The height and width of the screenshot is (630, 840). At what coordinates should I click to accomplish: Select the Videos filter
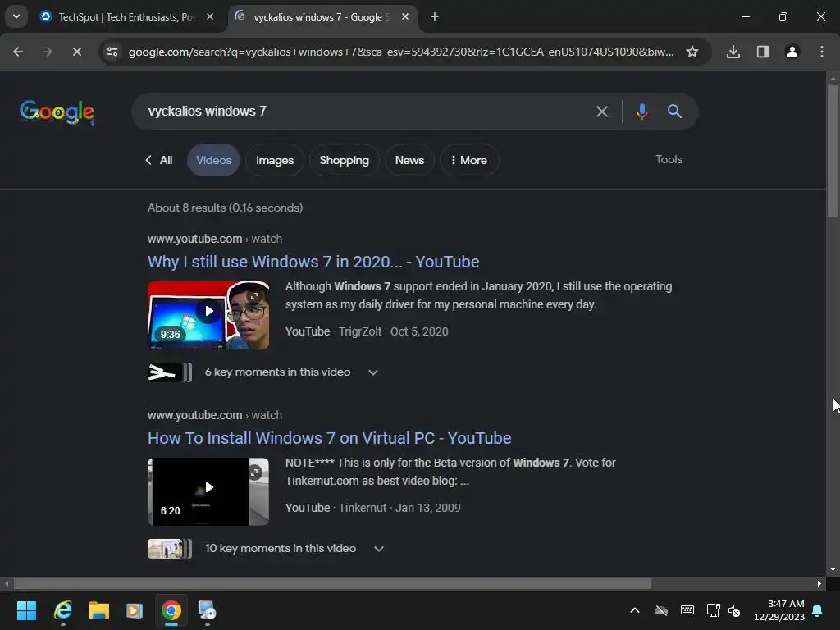click(x=213, y=160)
